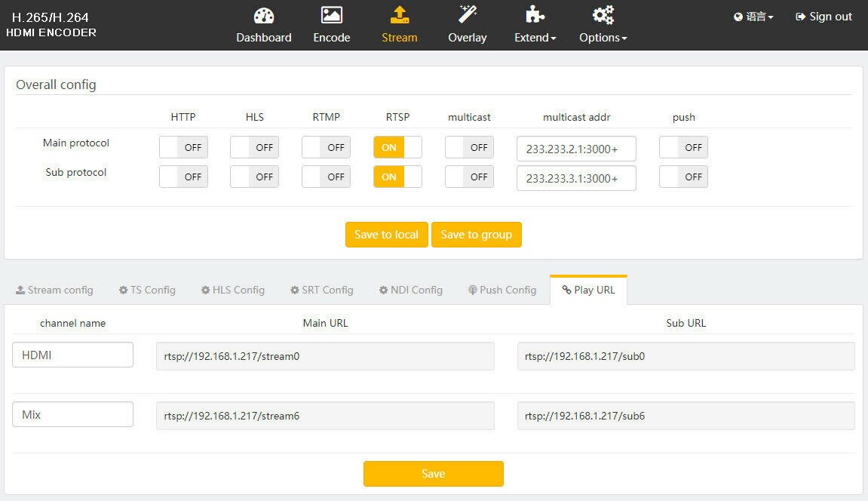Expand the Extend dropdown menu
The width and height of the screenshot is (868, 501).
(535, 38)
